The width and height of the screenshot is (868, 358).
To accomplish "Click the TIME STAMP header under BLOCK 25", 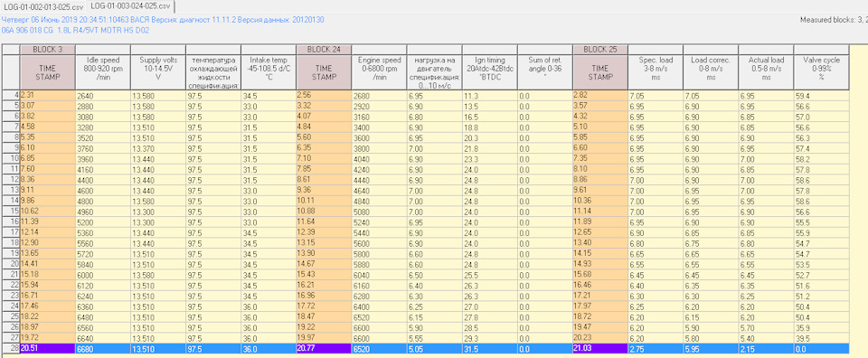I will (600, 71).
